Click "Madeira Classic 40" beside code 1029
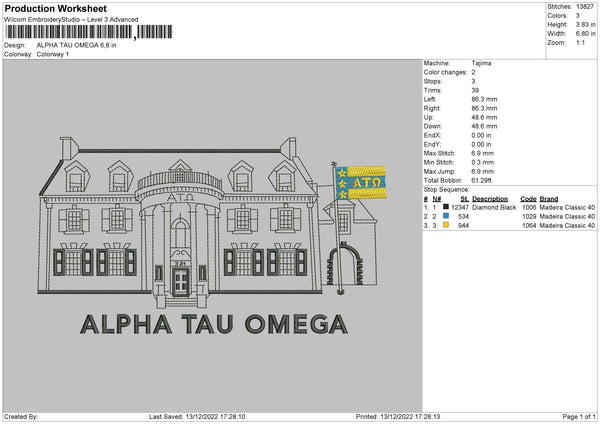The width and height of the screenshot is (600, 424). point(567,217)
